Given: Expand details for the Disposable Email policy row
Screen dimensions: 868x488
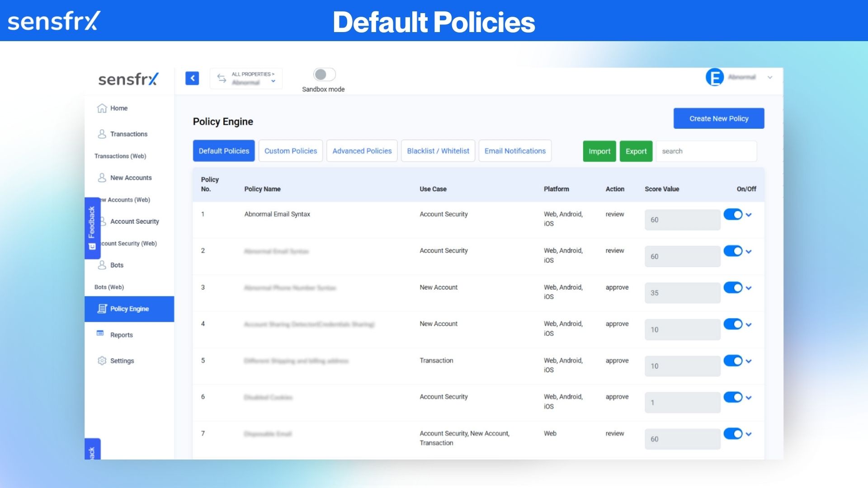Looking at the screenshot, I should 749,434.
